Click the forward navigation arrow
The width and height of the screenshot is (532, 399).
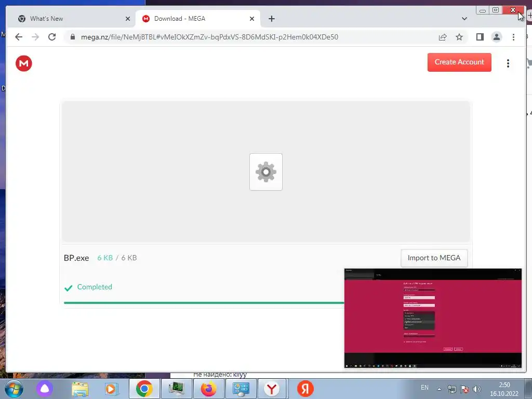pos(35,37)
